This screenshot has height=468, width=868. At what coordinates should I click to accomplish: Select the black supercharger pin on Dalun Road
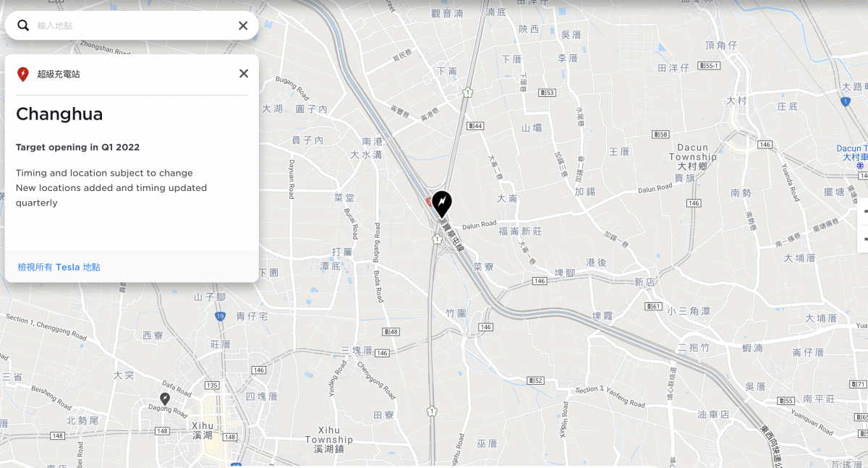coord(441,204)
